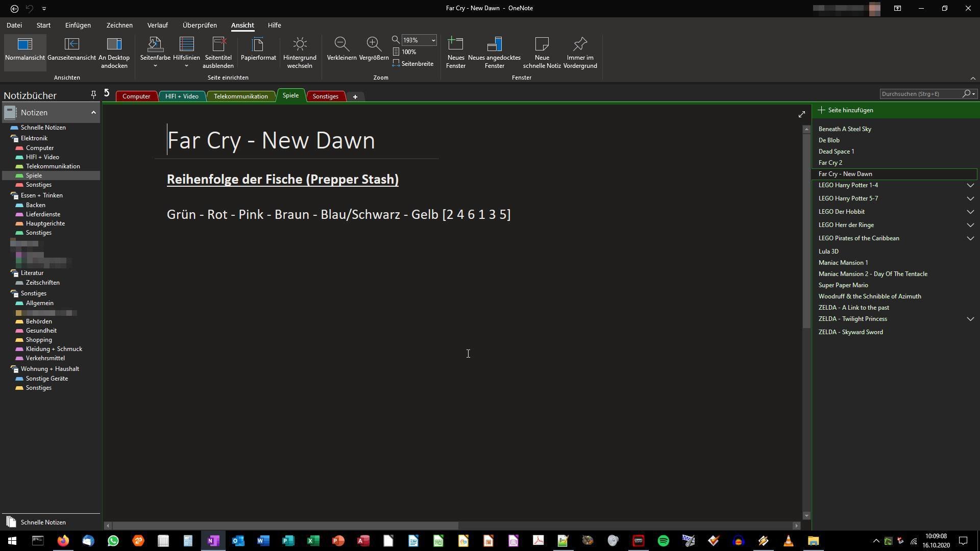Screen dimensions: 980x551
Task: Collapse subpages of LEGO Der Hobbit
Action: coord(970,212)
